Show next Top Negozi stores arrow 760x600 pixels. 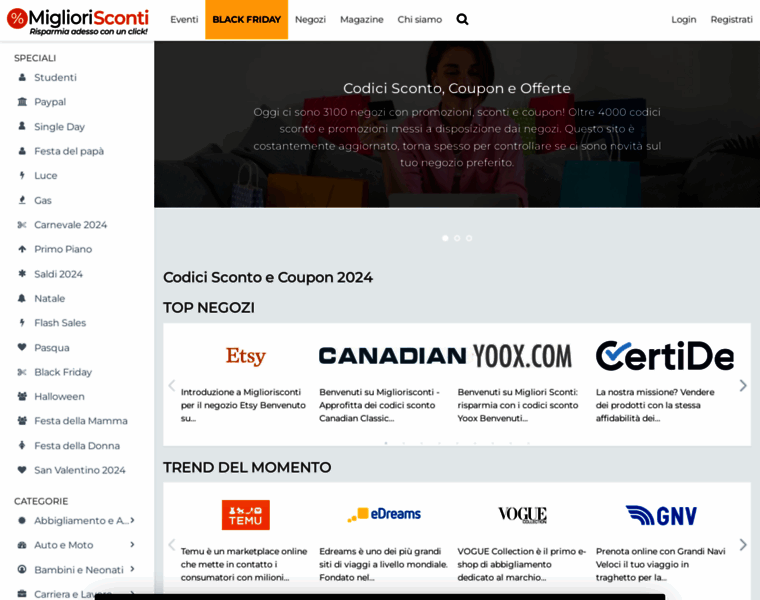tap(743, 385)
